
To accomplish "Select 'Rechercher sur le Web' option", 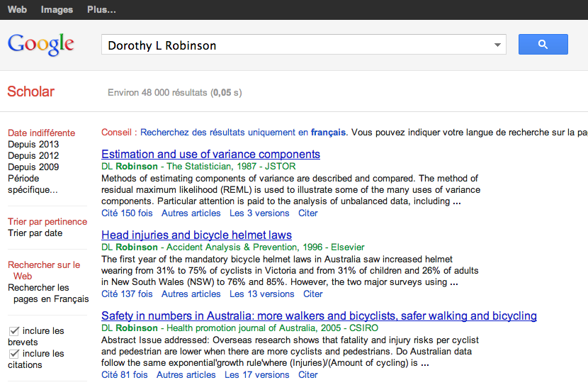I will tap(44, 270).
